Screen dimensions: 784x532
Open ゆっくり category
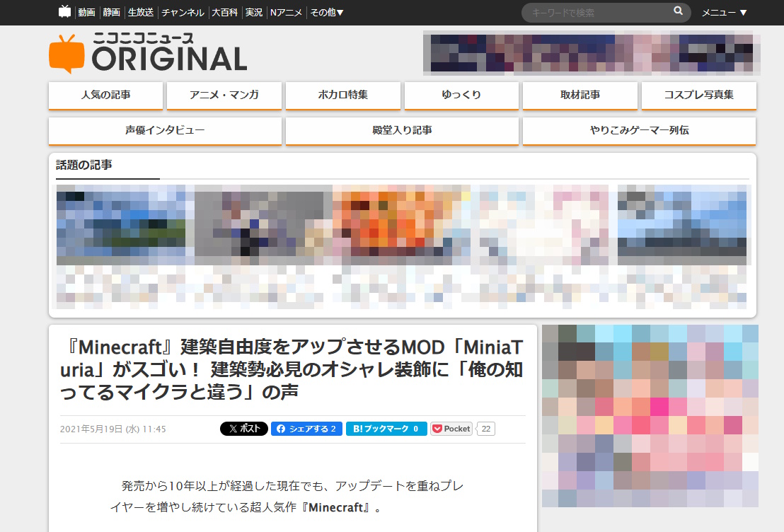pos(461,95)
